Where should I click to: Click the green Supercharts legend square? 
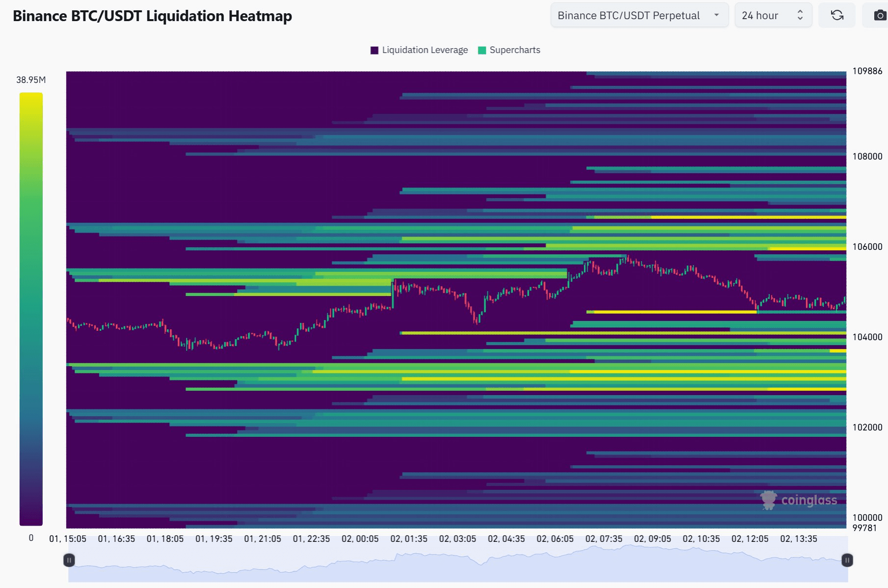click(x=482, y=50)
